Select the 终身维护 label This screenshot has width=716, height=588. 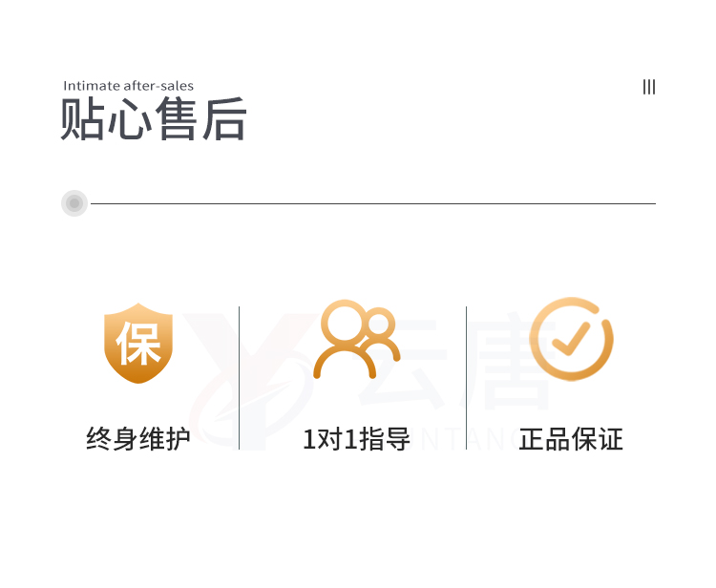[x=138, y=439]
